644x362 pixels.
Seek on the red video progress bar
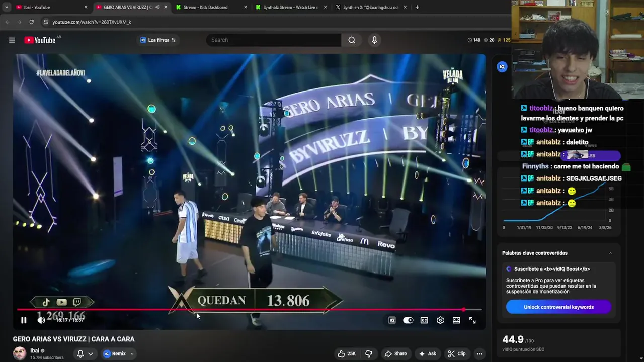click(x=249, y=309)
